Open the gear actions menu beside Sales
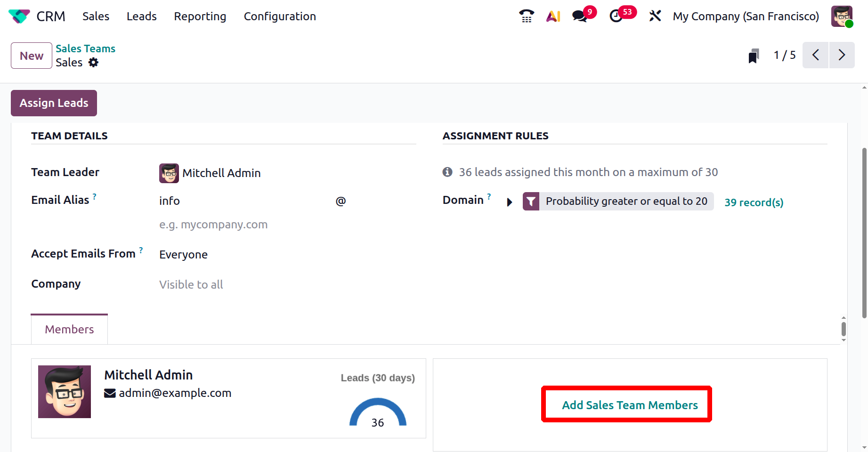Viewport: 868px width, 452px height. pyautogui.click(x=94, y=63)
